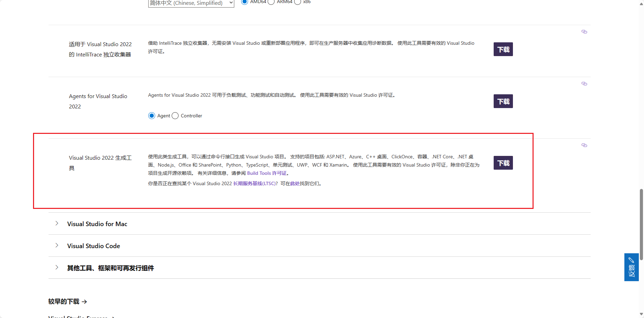
Task: Open the feedback pencil side tab
Action: point(632,267)
